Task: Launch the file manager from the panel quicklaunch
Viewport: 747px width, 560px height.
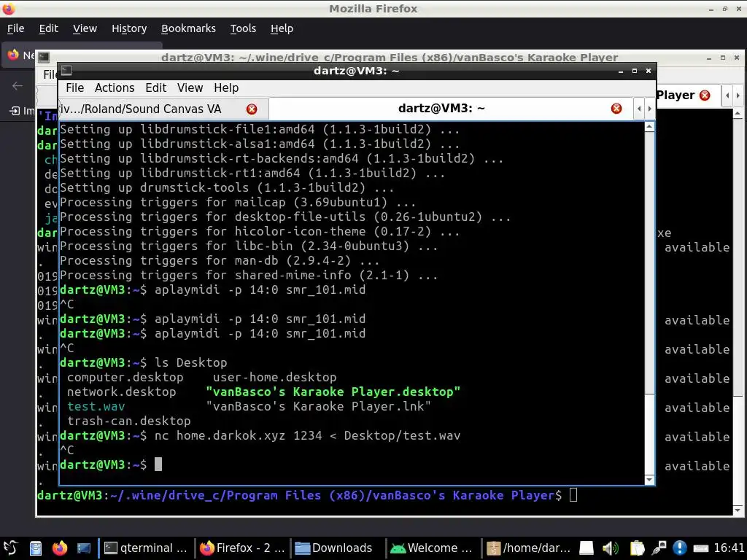Action: coord(36,548)
